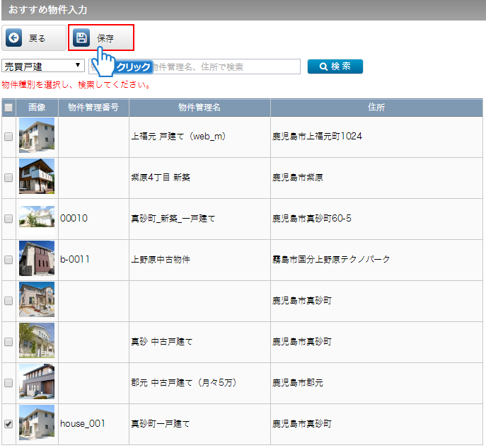
Task: Select the b-0011 property image
Action: pos(36,259)
